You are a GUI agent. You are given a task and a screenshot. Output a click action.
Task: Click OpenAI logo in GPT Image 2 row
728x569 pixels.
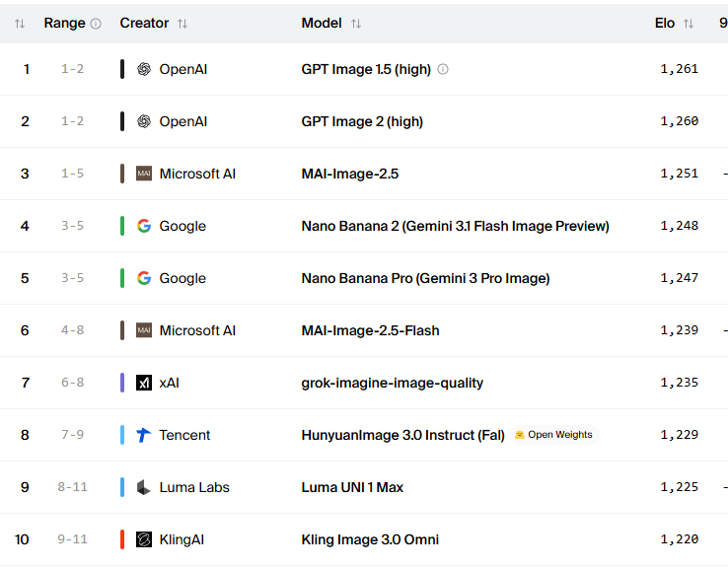(144, 121)
